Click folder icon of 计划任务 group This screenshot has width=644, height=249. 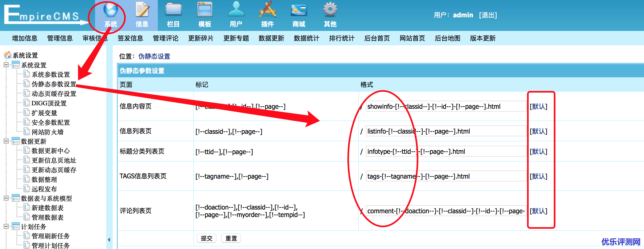coord(16,226)
